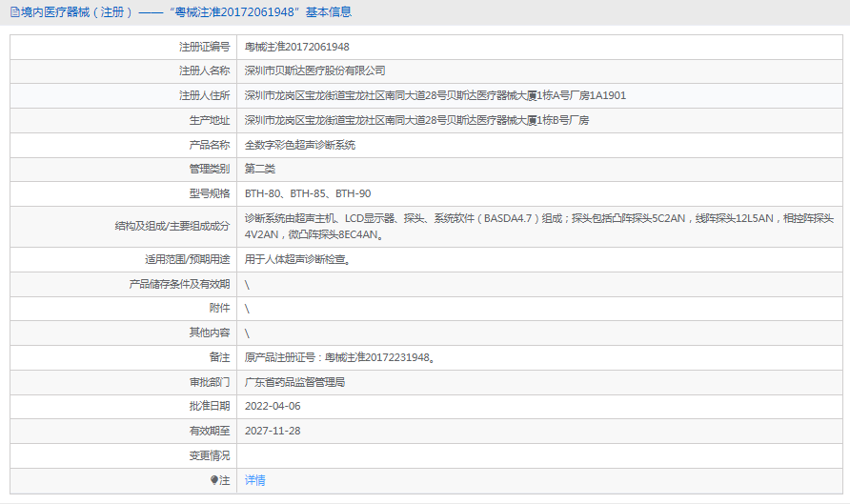Click the 附件 row label
This screenshot has height=504, width=850.
pyautogui.click(x=219, y=309)
